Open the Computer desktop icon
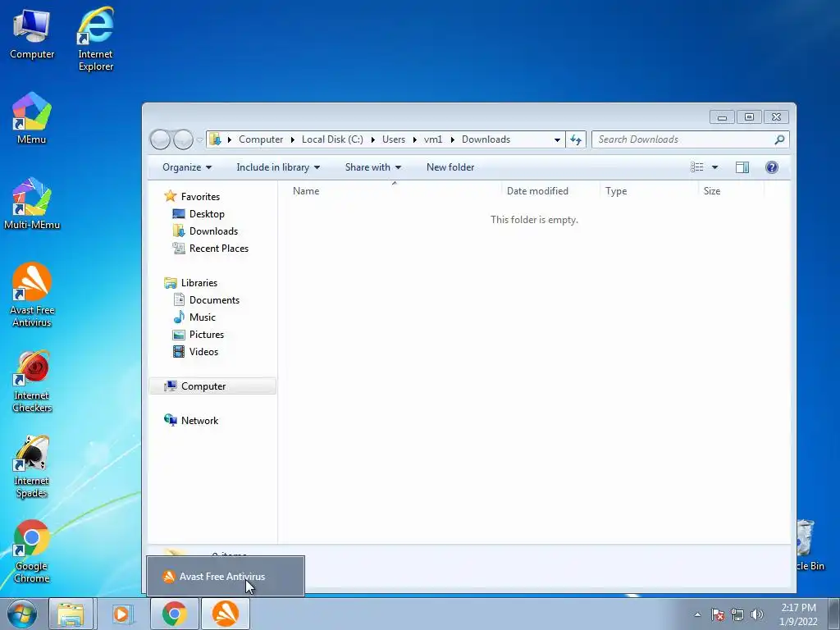 pyautogui.click(x=32, y=33)
